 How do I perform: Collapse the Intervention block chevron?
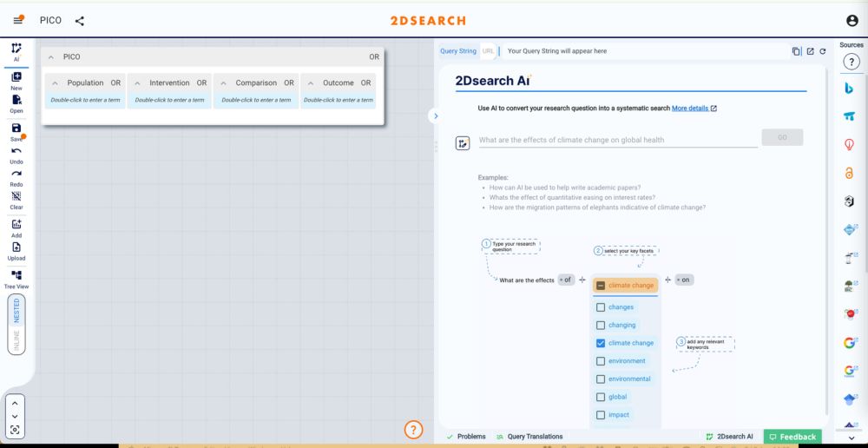click(137, 83)
